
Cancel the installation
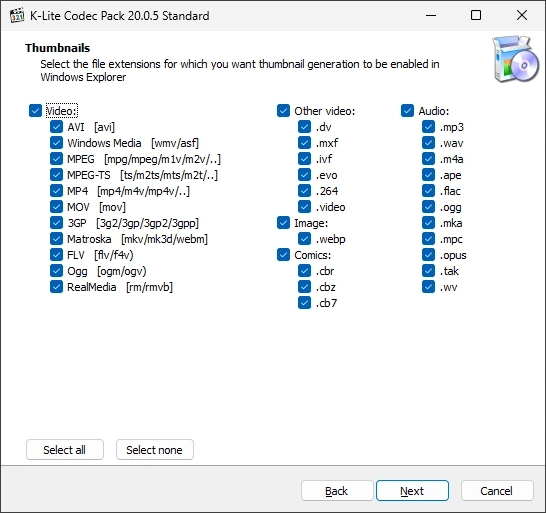(497, 491)
